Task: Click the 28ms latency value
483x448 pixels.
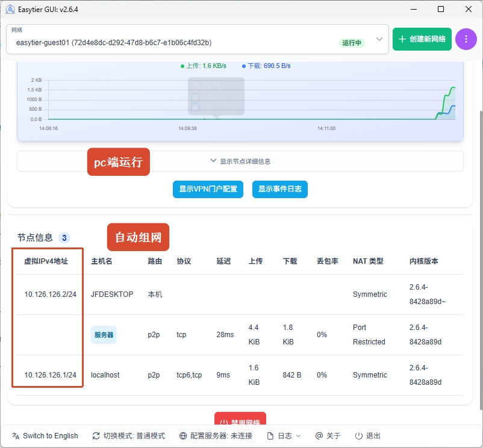Action: pos(225,335)
